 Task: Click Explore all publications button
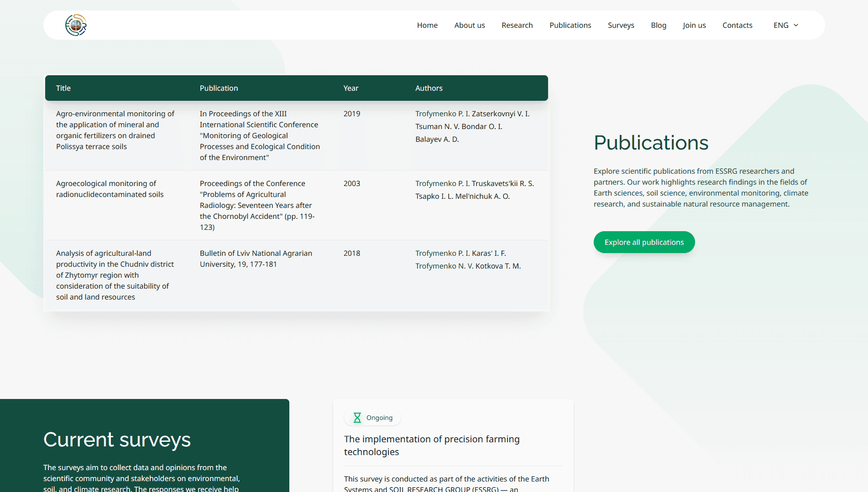[x=644, y=242]
